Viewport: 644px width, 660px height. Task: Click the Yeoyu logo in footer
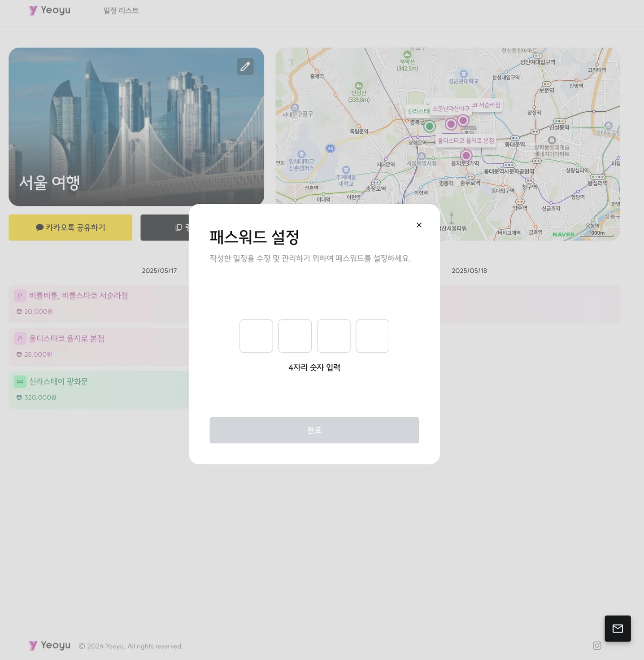(x=49, y=645)
